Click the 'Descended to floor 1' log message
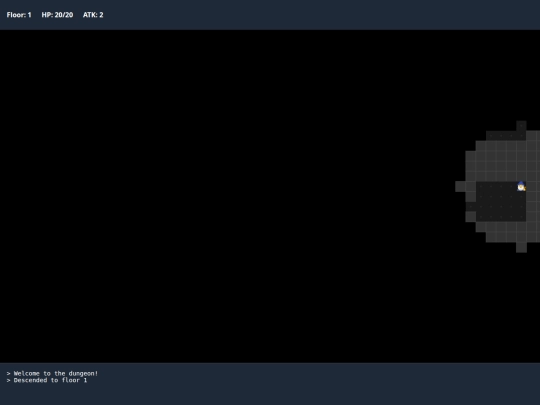Viewport: 540px width, 405px height. pos(47,380)
